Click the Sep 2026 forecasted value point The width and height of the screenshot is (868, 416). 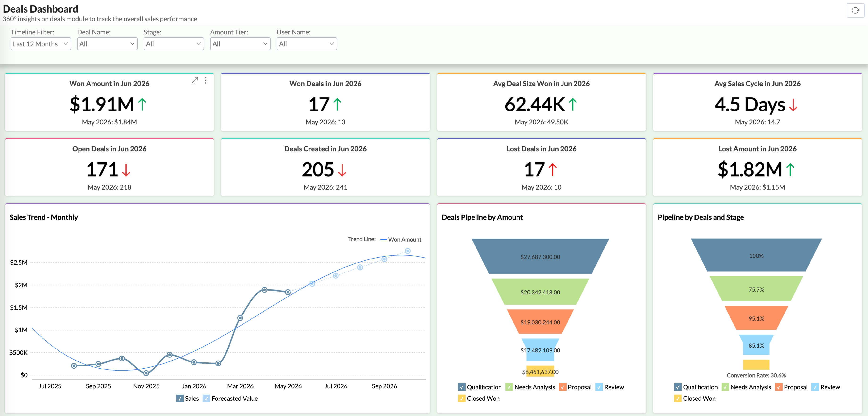(384, 259)
